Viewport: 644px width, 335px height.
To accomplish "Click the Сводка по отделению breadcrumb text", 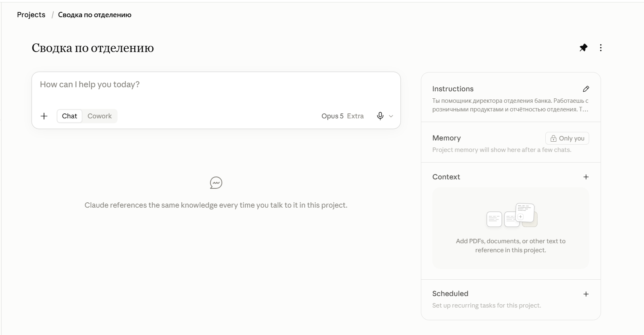I will pyautogui.click(x=95, y=15).
